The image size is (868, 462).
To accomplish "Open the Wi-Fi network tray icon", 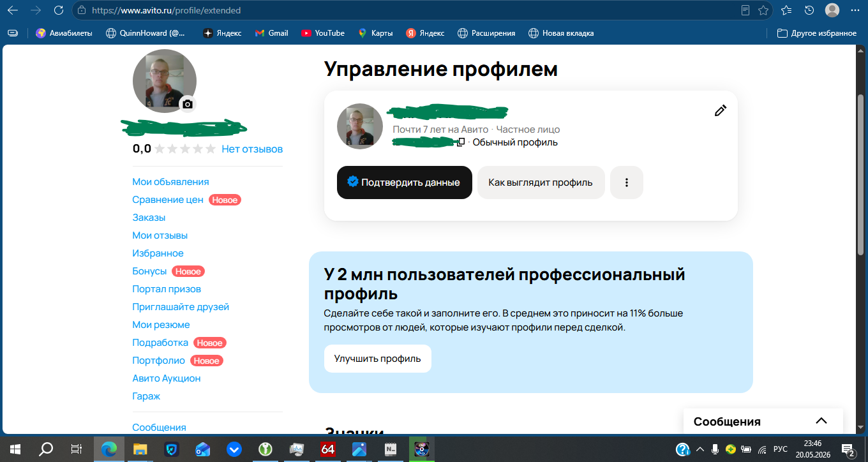I will click(762, 449).
